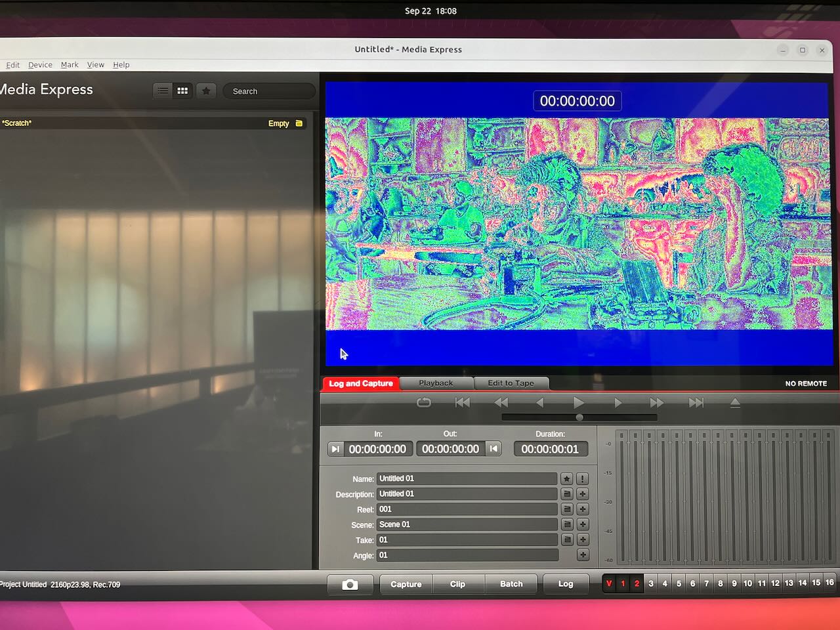
Task: Click the NO REMOTE status text
Action: (806, 383)
